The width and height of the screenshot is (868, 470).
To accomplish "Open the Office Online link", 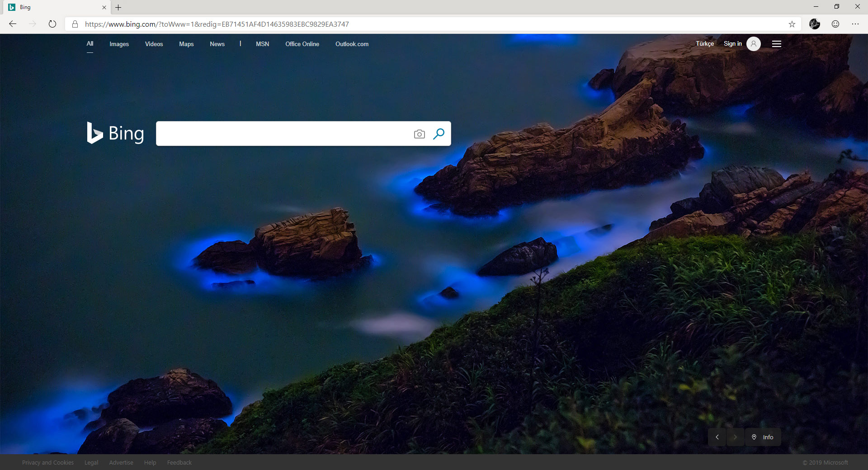I will pos(302,44).
